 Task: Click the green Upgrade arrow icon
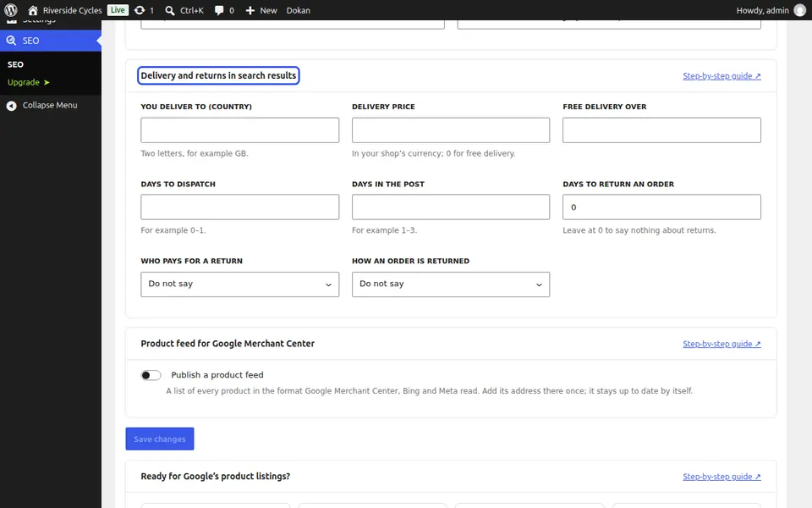tap(47, 82)
